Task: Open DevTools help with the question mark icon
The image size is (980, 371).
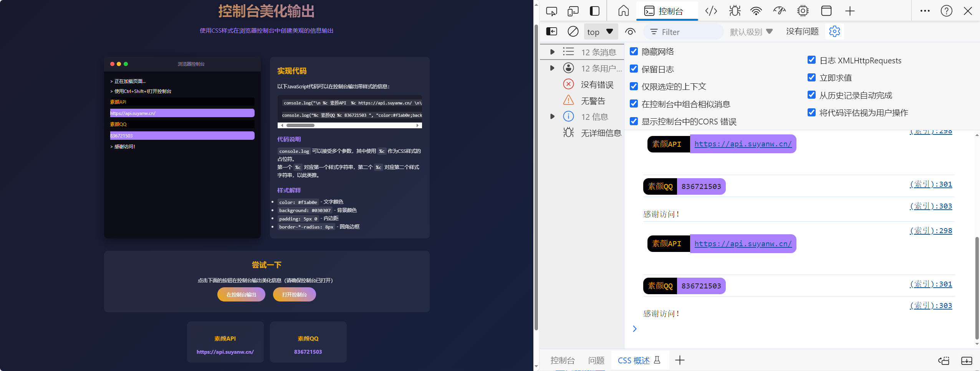Action: (x=946, y=11)
